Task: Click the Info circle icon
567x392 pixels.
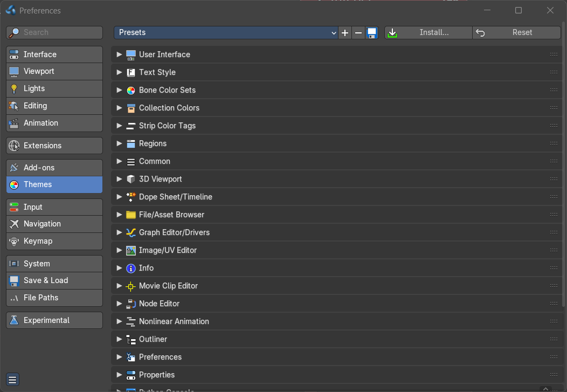Action: point(130,268)
